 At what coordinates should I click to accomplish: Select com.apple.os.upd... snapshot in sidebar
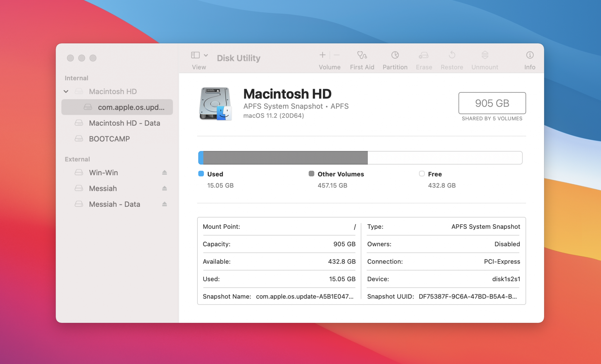tap(117, 107)
